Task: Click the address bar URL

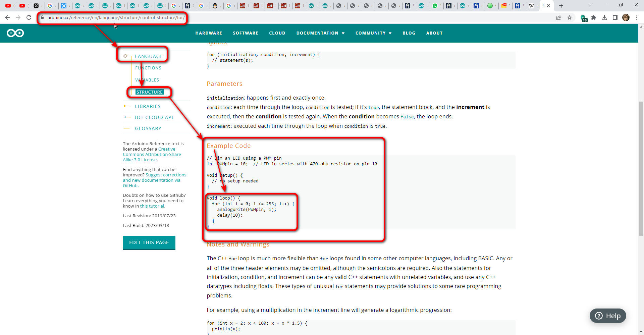Action: coord(116,17)
